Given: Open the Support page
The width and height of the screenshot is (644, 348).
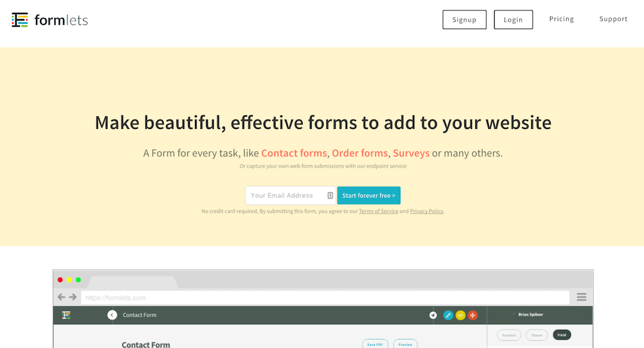Looking at the screenshot, I should 613,19.
